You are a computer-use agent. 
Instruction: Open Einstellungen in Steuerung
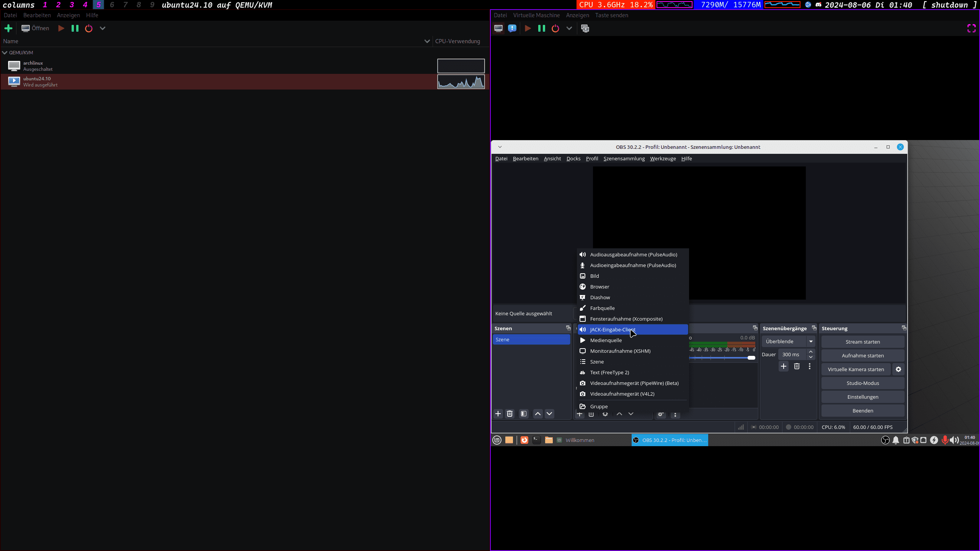point(863,397)
